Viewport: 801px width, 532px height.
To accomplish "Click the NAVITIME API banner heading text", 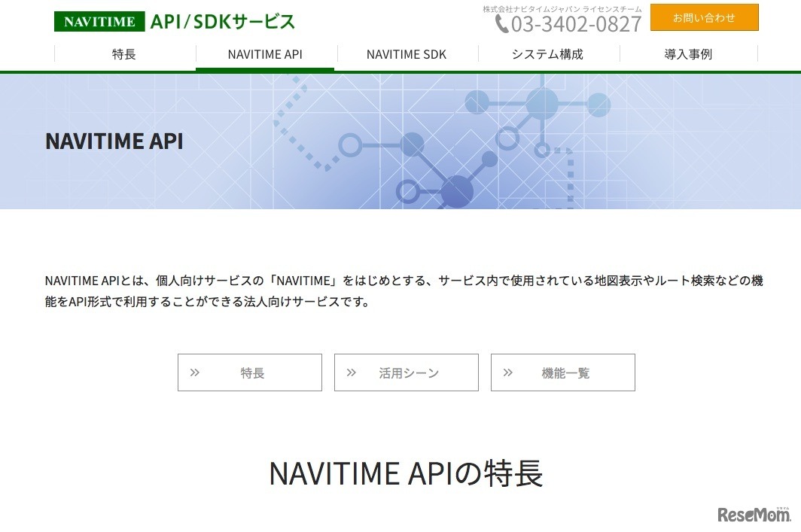I will [114, 141].
